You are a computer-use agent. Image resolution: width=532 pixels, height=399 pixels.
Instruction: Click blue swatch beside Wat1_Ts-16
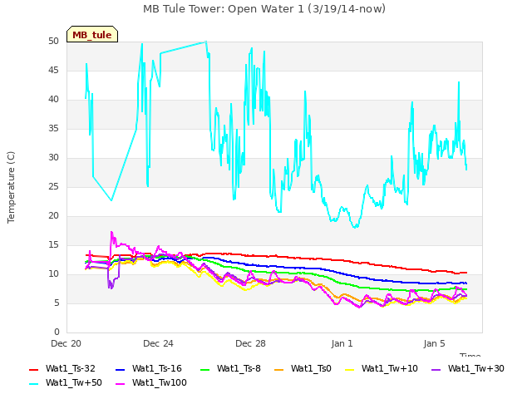click(120, 369)
